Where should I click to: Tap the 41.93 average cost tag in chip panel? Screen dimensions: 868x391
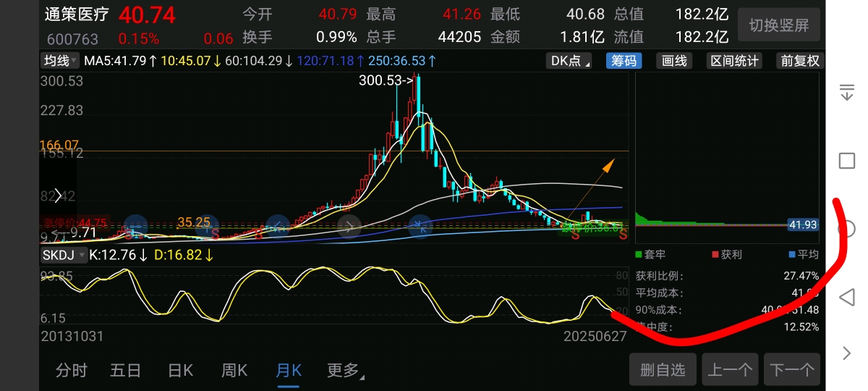(x=803, y=225)
